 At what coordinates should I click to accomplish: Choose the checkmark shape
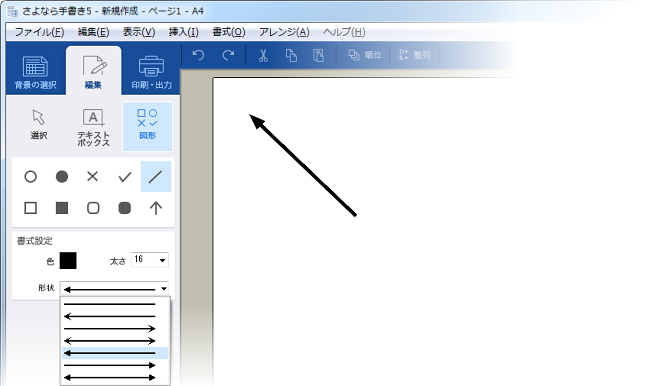(124, 177)
